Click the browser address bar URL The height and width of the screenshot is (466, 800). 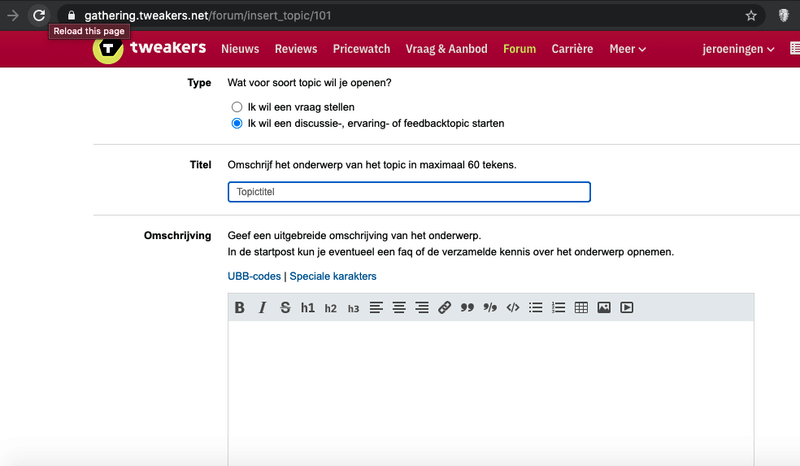[208, 16]
